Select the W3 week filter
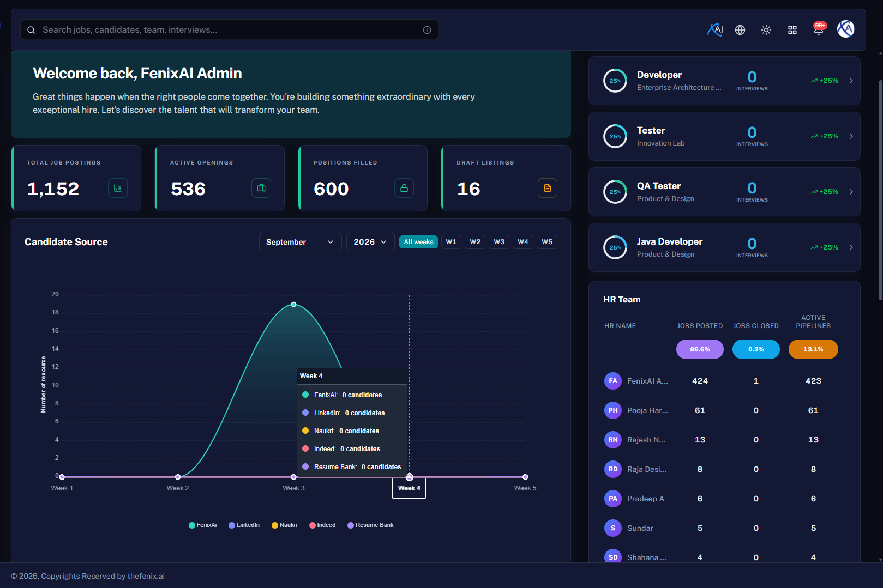Screen dimensions: 883x588 click(499, 242)
